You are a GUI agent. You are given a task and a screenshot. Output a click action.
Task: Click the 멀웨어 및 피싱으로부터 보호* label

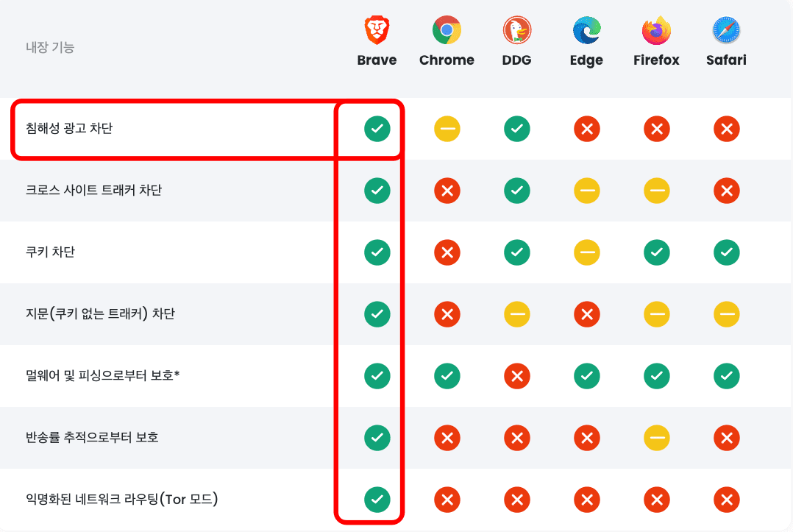pyautogui.click(x=103, y=376)
